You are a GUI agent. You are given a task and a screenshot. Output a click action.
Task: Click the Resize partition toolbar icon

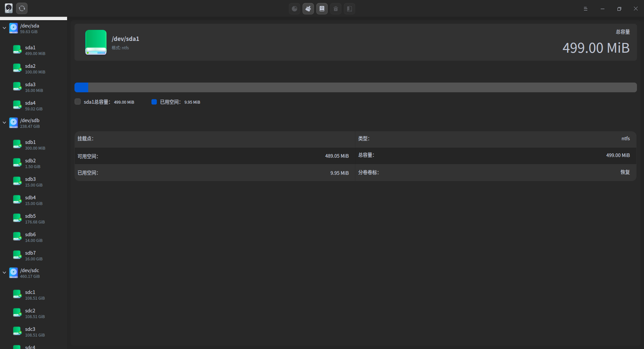[350, 9]
